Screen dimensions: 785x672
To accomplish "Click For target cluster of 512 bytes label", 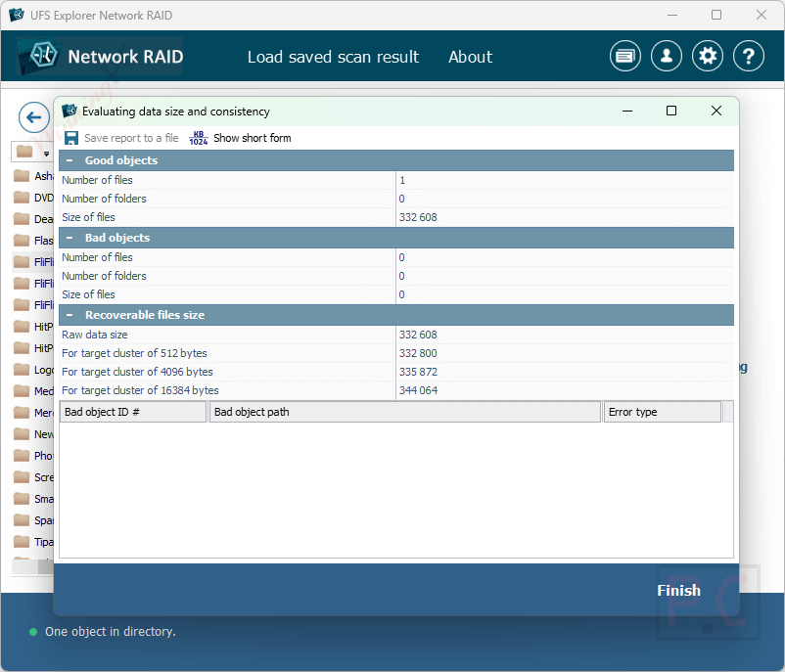I will [134, 353].
